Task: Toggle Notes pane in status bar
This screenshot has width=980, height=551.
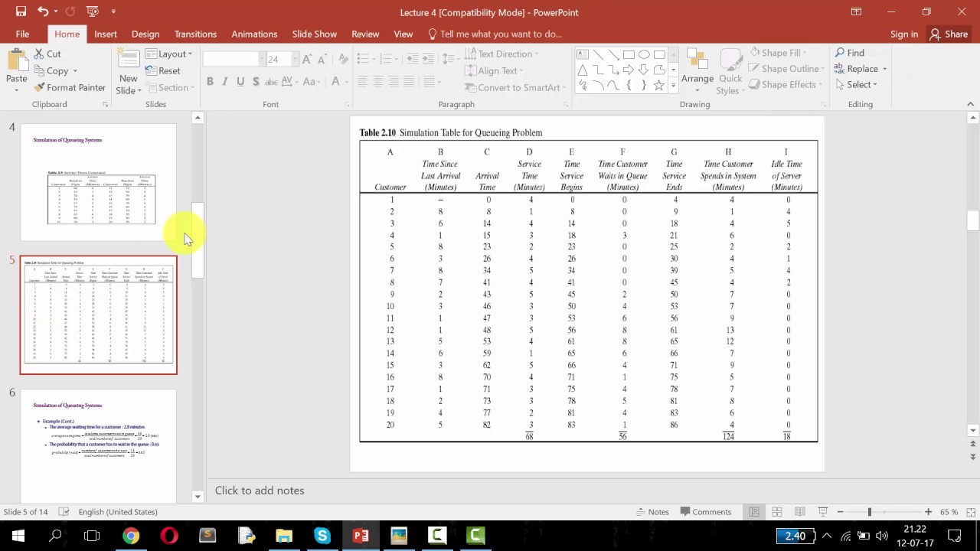Action: (652, 511)
